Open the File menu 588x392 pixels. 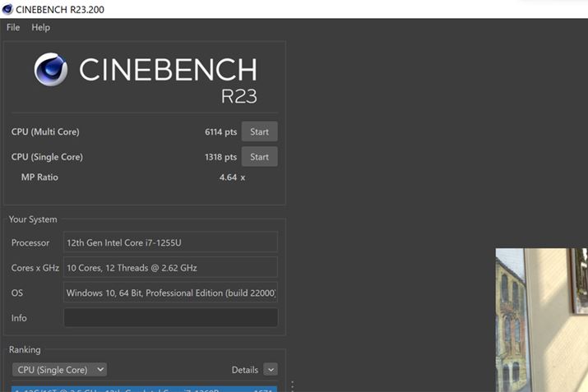13,27
